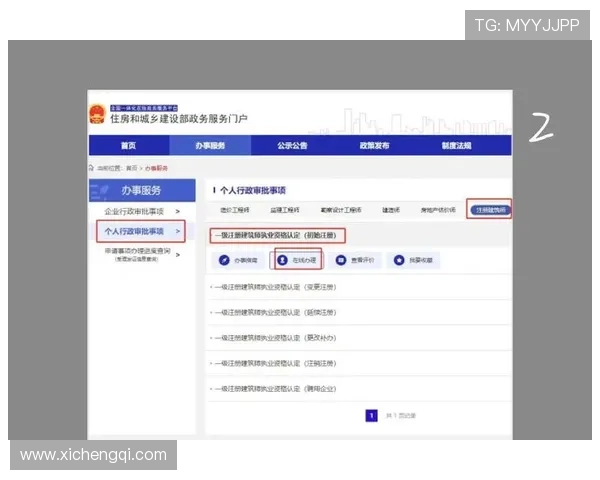Open the 制度法规 navigation item
Viewport: 600px width, 480px height.
tap(457, 145)
